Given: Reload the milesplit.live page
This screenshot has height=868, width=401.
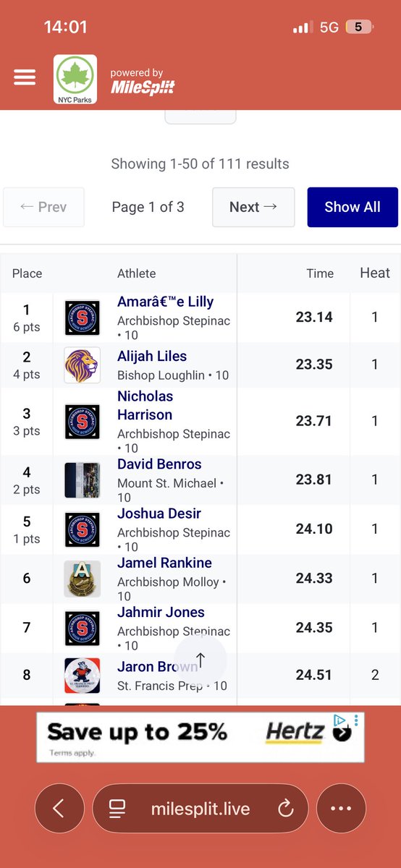Looking at the screenshot, I should [285, 809].
